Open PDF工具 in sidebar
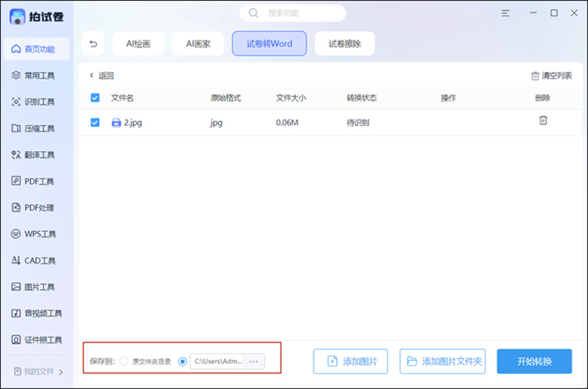 point(37,181)
